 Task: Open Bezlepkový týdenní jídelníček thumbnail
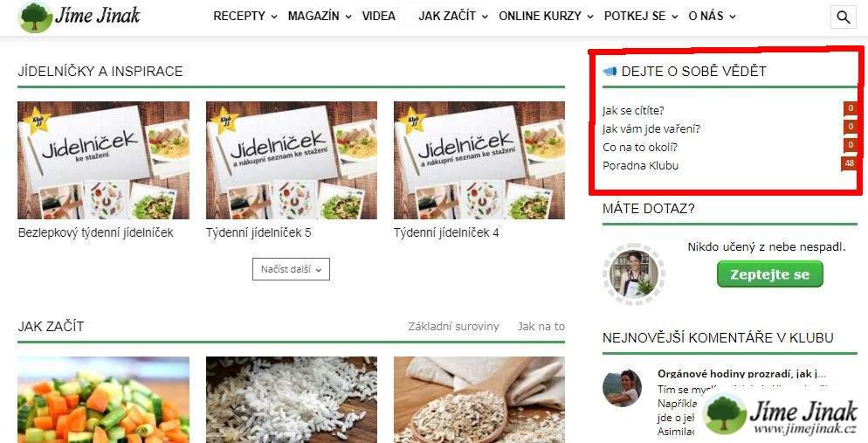pyautogui.click(x=104, y=160)
